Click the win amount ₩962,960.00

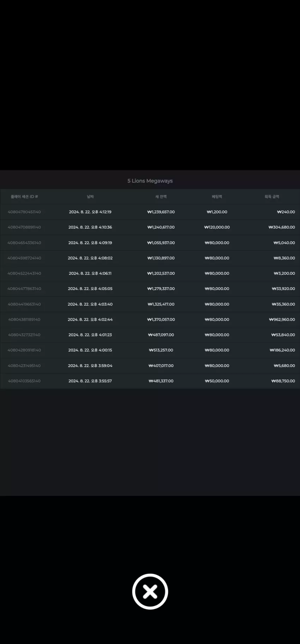pyautogui.click(x=282, y=319)
